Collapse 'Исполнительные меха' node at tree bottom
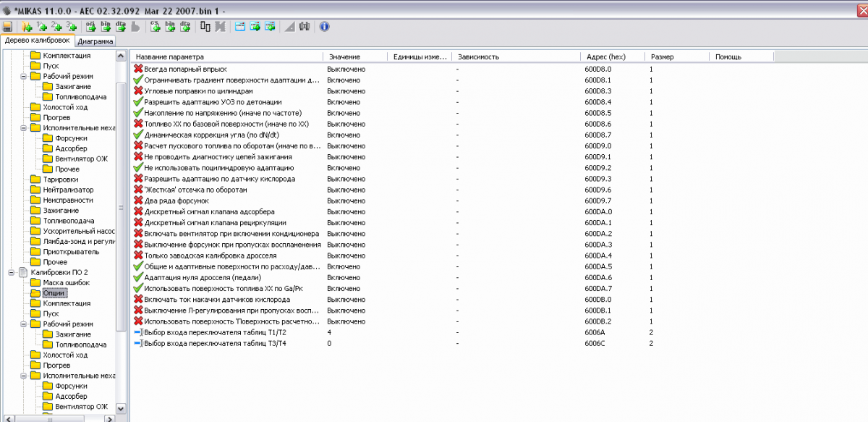Screen dimensions: 868x422 coord(23,376)
